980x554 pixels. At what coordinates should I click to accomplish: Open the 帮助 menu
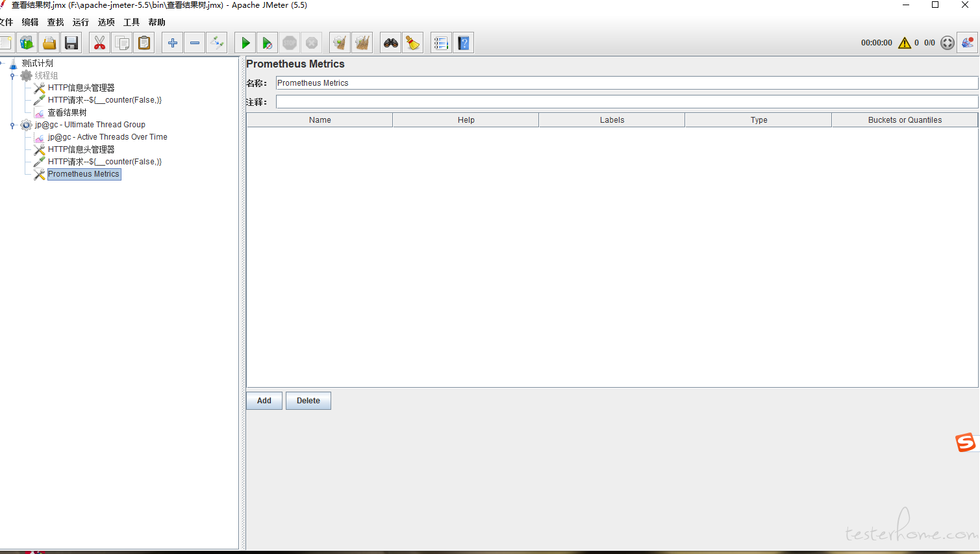(x=157, y=22)
